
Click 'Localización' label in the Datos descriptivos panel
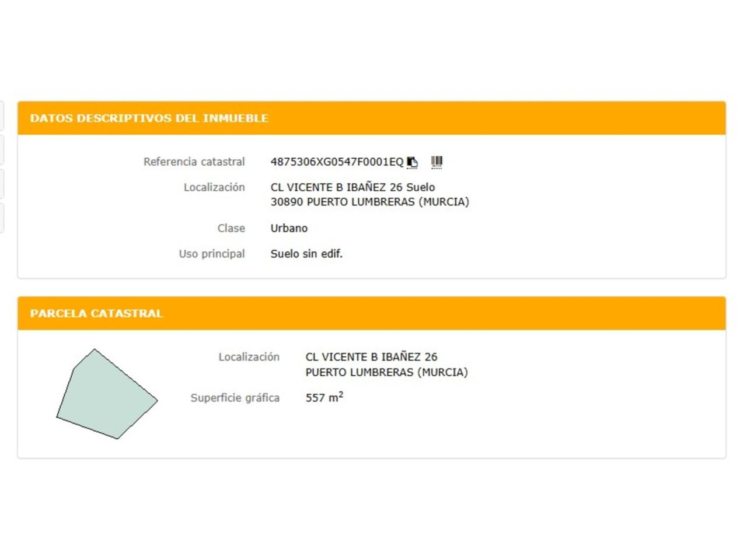point(214,187)
